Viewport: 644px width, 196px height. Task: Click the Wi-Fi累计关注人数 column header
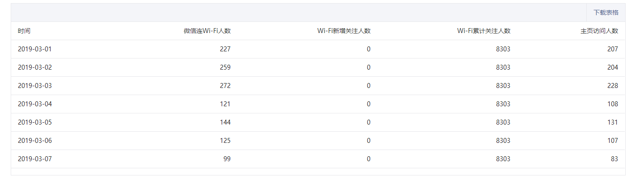click(484, 31)
